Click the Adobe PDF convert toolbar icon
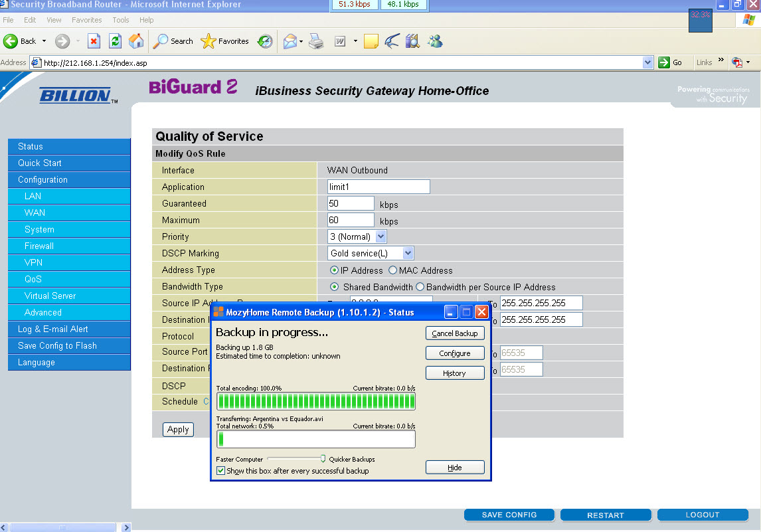Viewport: 761px width, 532px height. tap(736, 62)
